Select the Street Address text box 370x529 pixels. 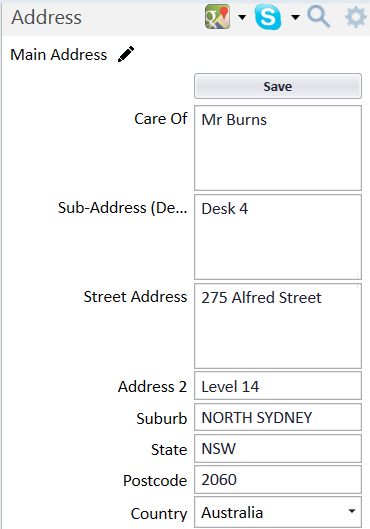(278, 326)
